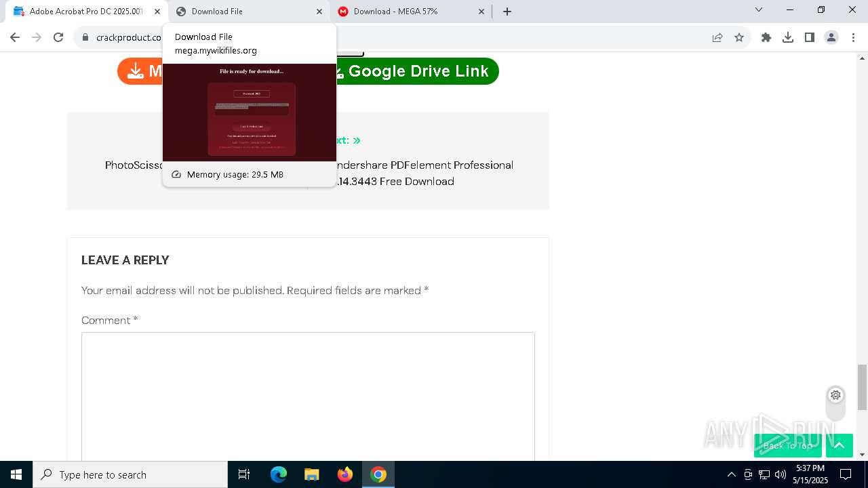Open the Windows Start menu

pos(16,474)
